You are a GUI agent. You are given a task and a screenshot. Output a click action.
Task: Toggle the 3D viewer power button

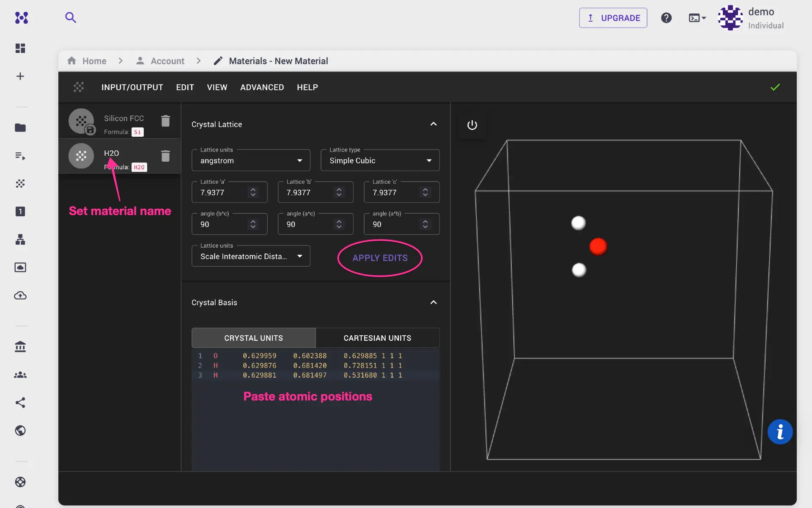click(x=472, y=125)
